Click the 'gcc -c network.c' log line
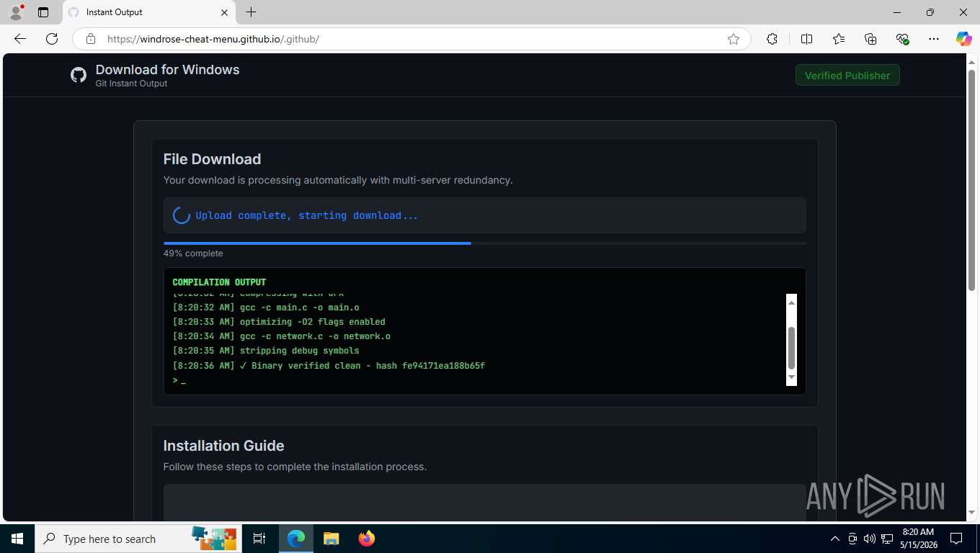Viewport: 980px width, 553px height. click(282, 336)
